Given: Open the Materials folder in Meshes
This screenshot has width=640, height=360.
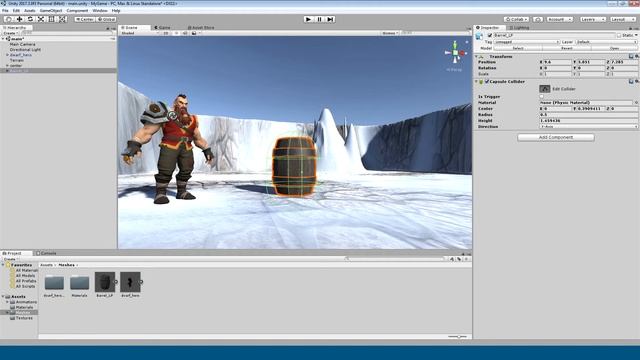Looking at the screenshot, I should point(79,282).
